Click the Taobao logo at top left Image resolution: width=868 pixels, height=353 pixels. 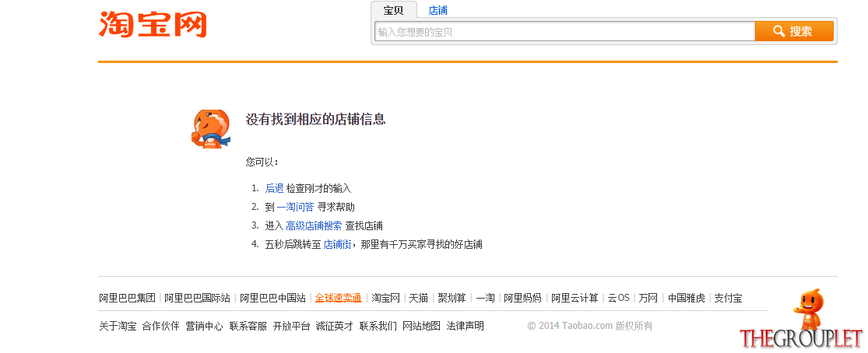[153, 24]
